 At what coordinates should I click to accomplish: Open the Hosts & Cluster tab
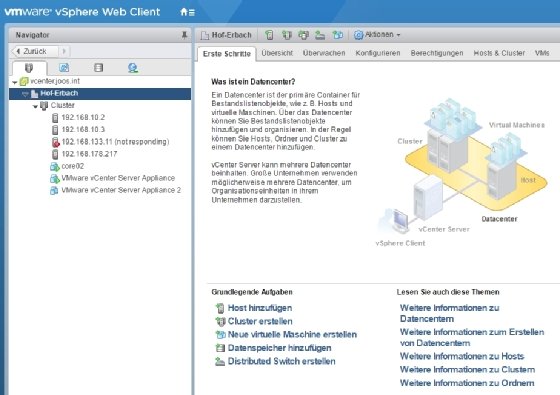tap(499, 53)
